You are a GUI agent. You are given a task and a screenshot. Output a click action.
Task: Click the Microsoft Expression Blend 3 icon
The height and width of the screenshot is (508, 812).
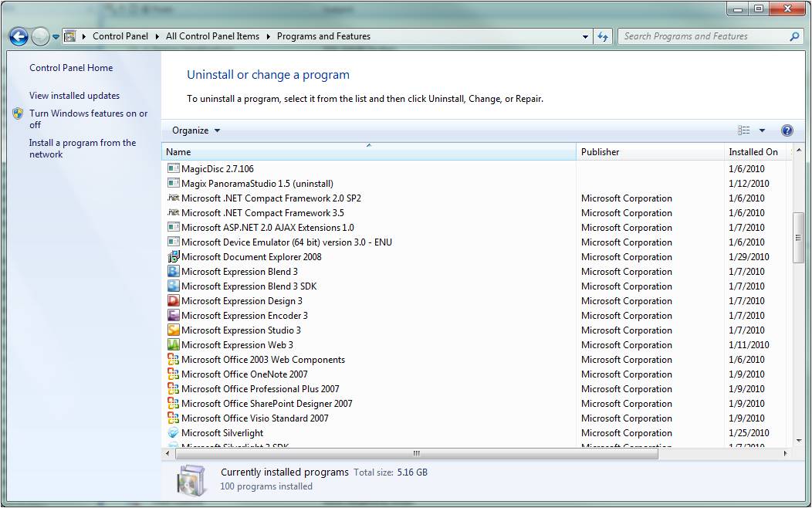[x=174, y=271]
